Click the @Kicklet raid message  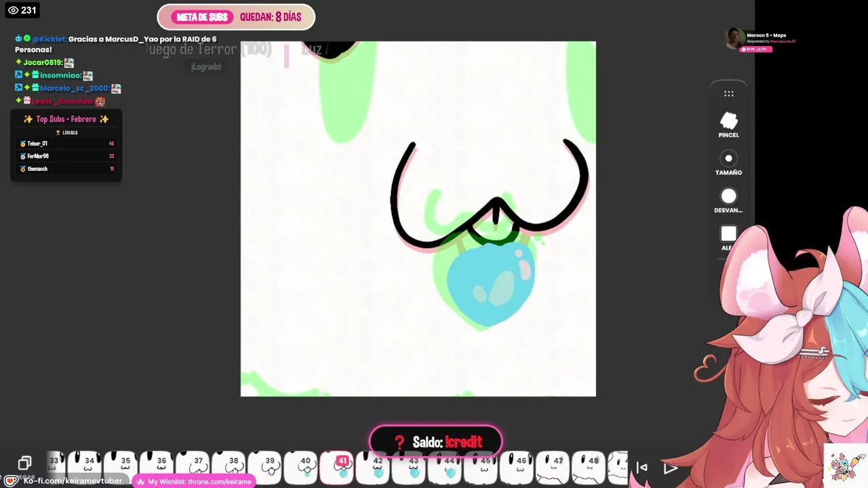115,44
